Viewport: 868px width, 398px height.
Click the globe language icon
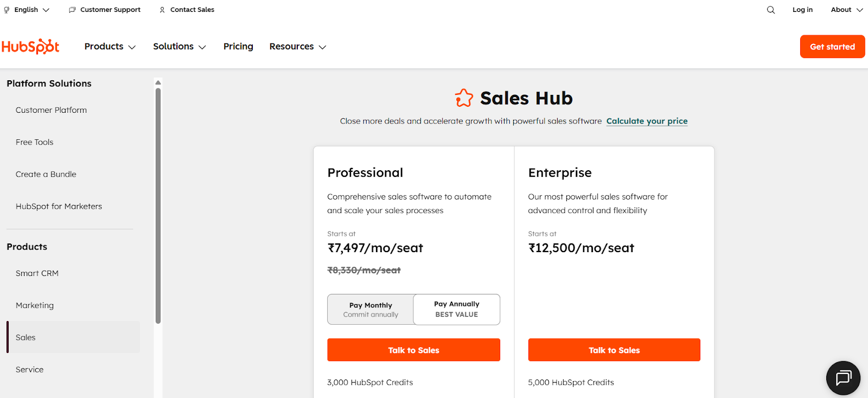pyautogui.click(x=7, y=10)
